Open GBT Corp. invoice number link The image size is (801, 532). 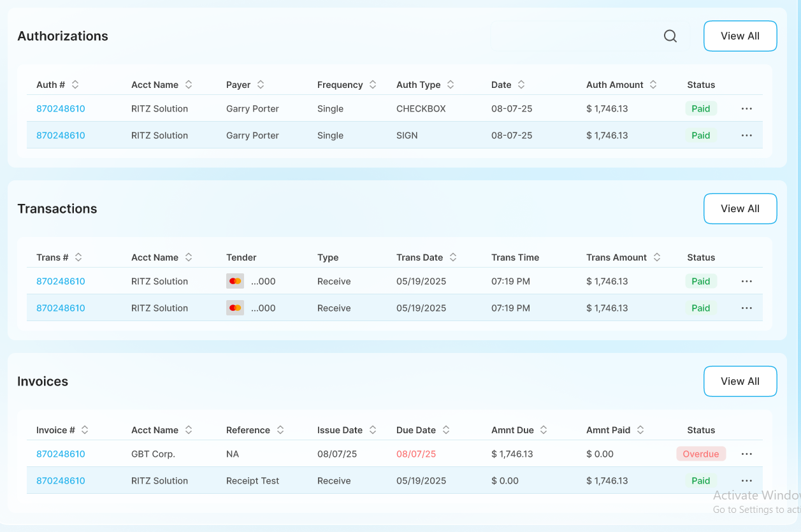pos(61,454)
